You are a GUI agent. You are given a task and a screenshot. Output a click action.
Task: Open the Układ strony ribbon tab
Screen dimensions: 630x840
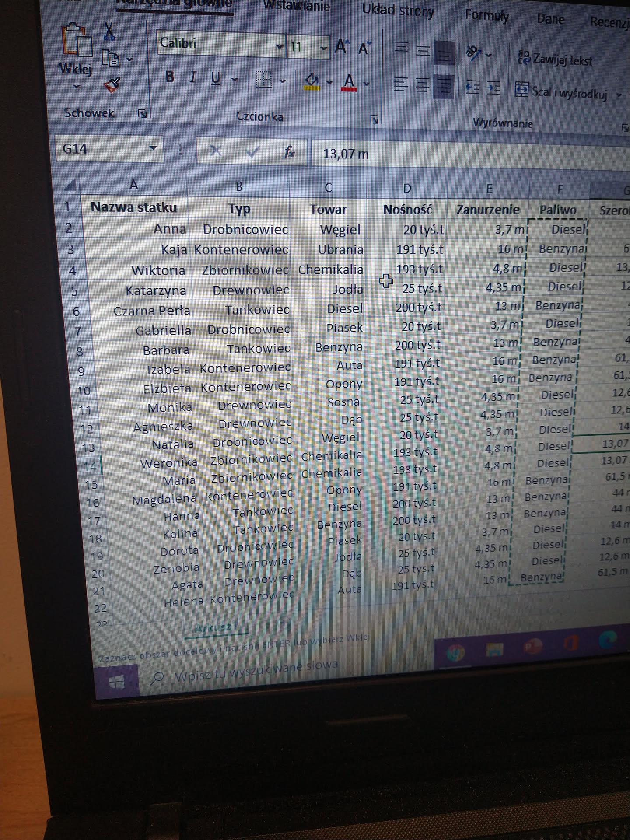point(398,10)
